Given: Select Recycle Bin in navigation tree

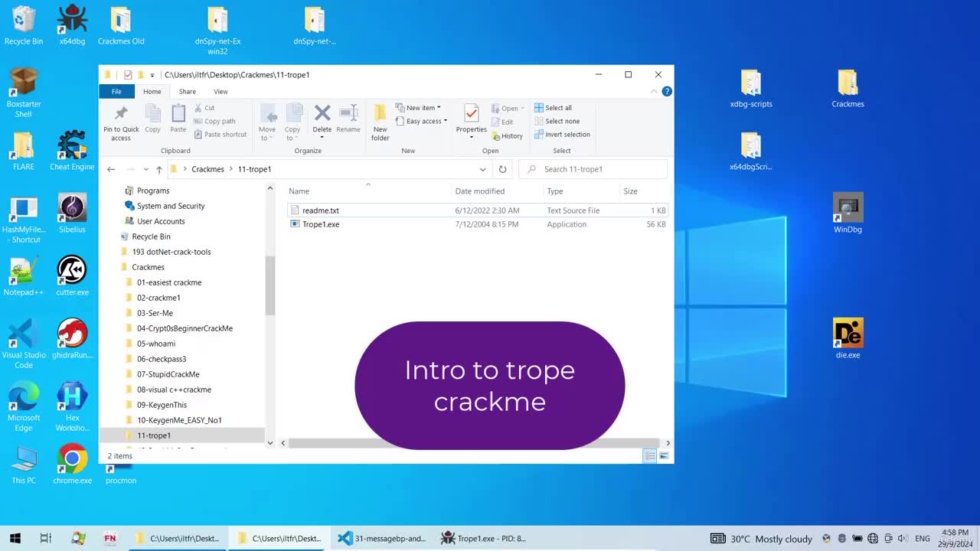Looking at the screenshot, I should 151,236.
